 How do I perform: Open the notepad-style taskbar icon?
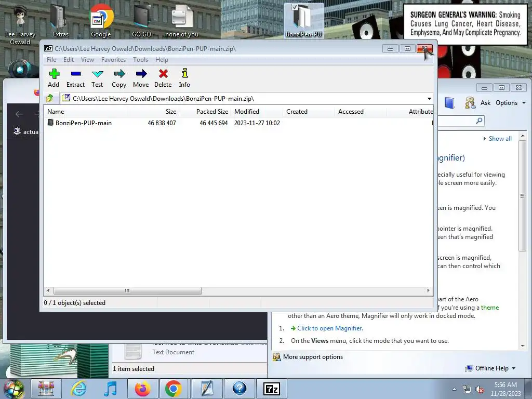207,389
